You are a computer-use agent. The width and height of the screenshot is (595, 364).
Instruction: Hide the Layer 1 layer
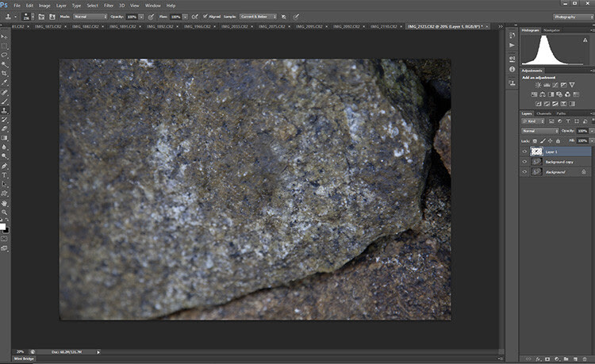524,151
